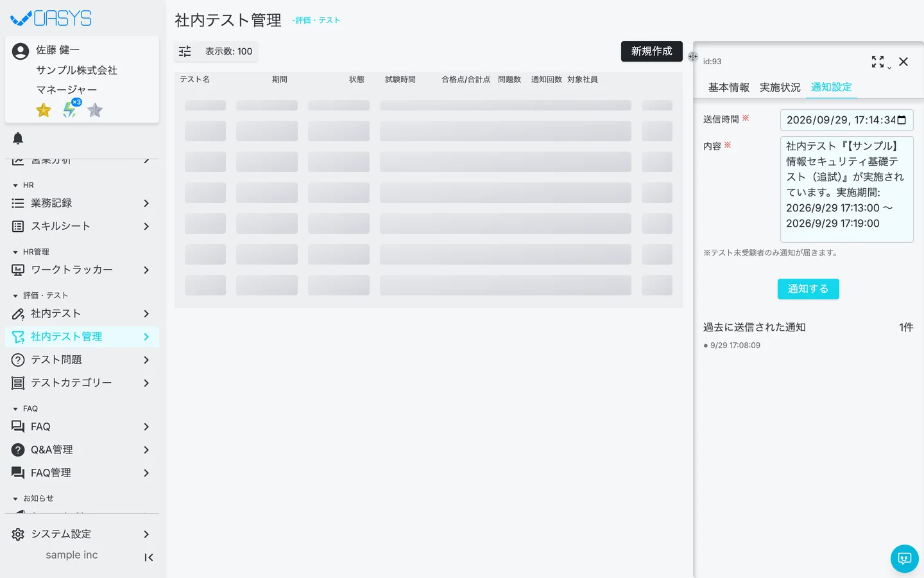Open the FAQ menu item

click(82, 426)
